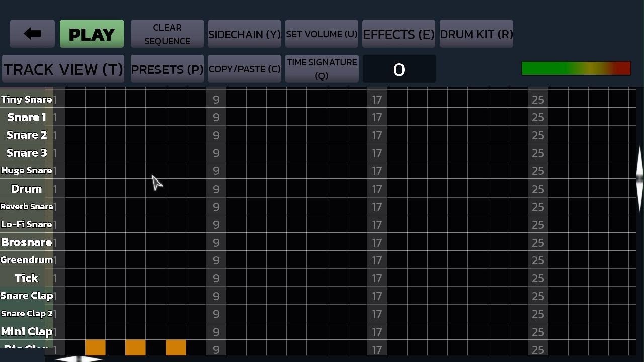Switch to TRACK VIEW (T)
The height and width of the screenshot is (362, 644).
[63, 69]
